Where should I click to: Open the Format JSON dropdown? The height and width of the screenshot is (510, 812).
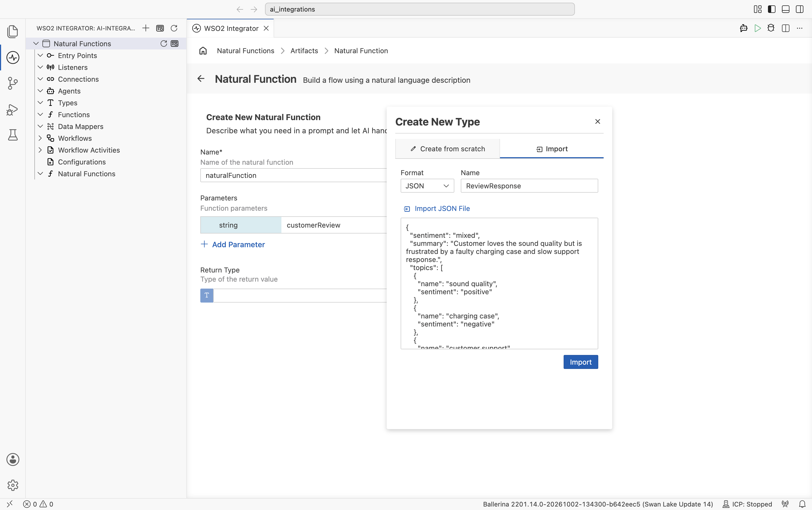pos(427,186)
